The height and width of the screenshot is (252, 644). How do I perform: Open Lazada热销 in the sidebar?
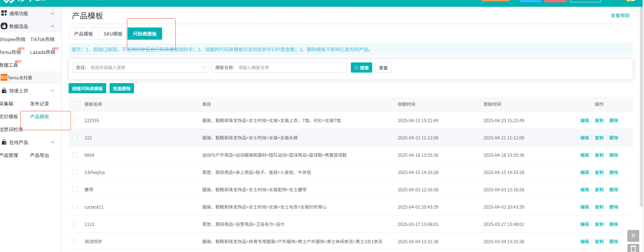(43, 52)
